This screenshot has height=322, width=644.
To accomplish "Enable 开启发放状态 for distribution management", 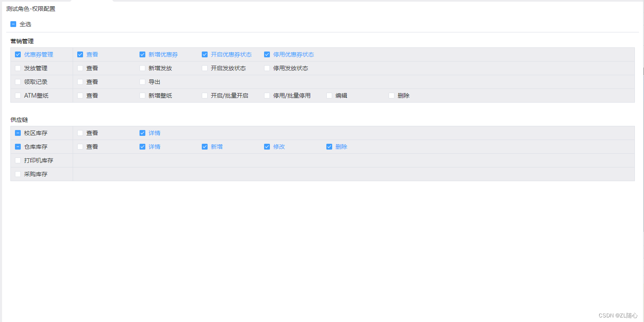I will click(204, 68).
